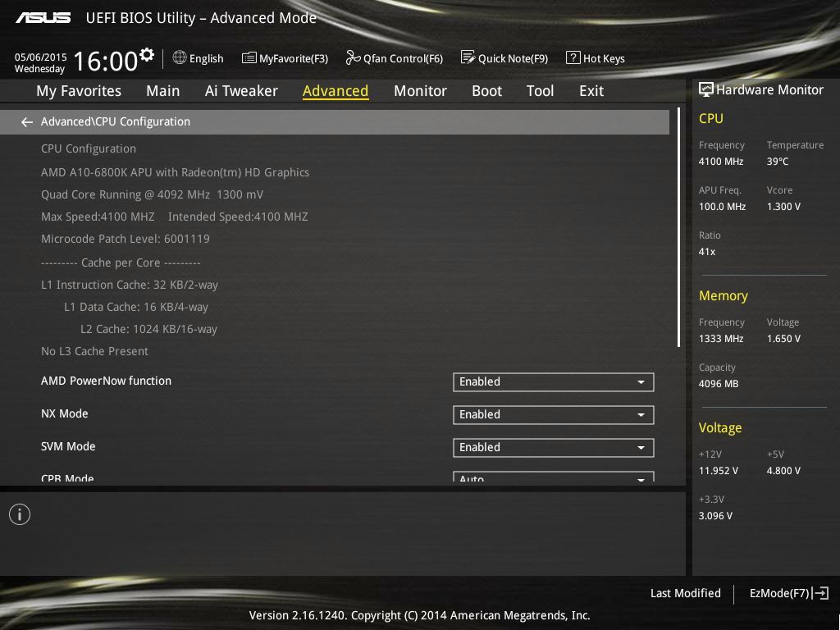The height and width of the screenshot is (630, 840).
Task: Switch to the My Favorites tab
Action: click(79, 91)
